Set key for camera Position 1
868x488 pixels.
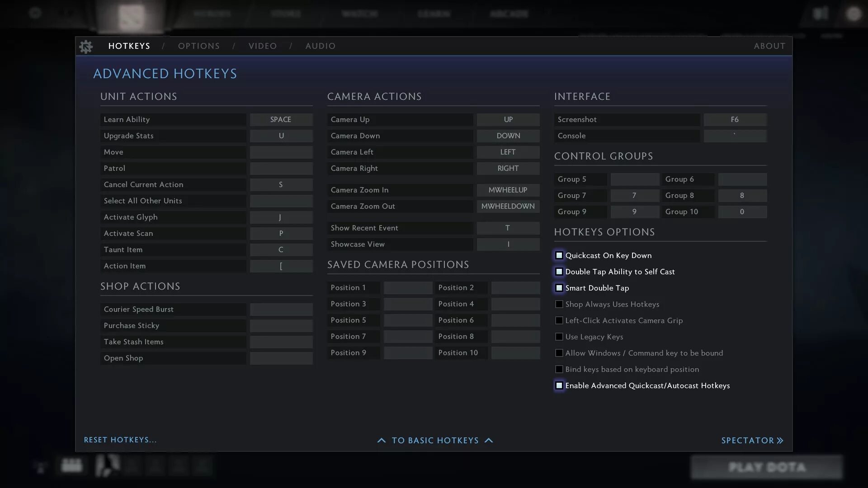(x=408, y=288)
